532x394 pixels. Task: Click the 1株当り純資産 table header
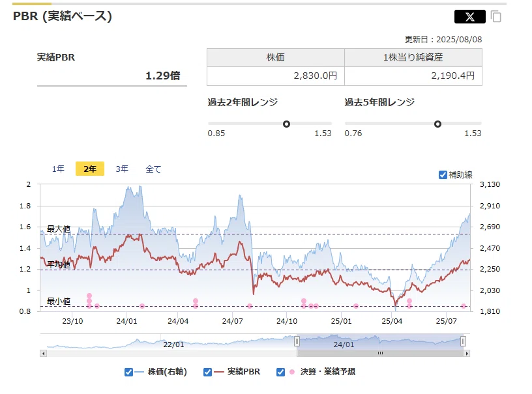(413, 57)
